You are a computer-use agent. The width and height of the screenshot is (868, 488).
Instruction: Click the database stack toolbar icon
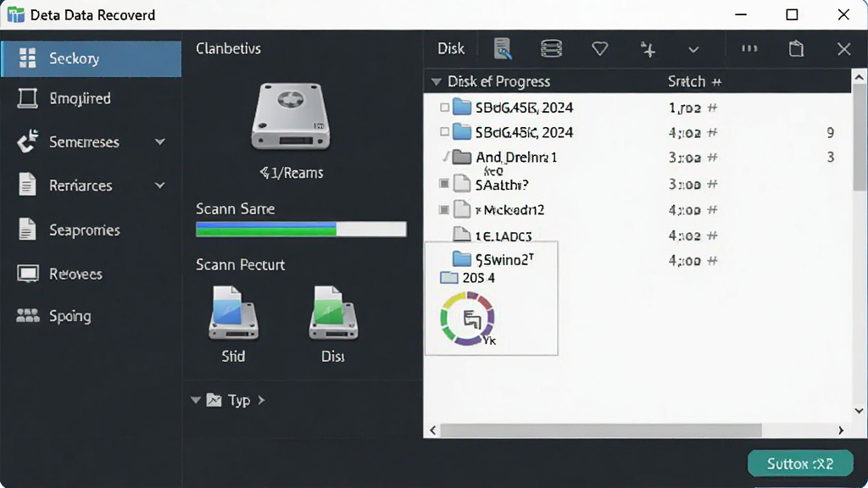pyautogui.click(x=551, y=48)
